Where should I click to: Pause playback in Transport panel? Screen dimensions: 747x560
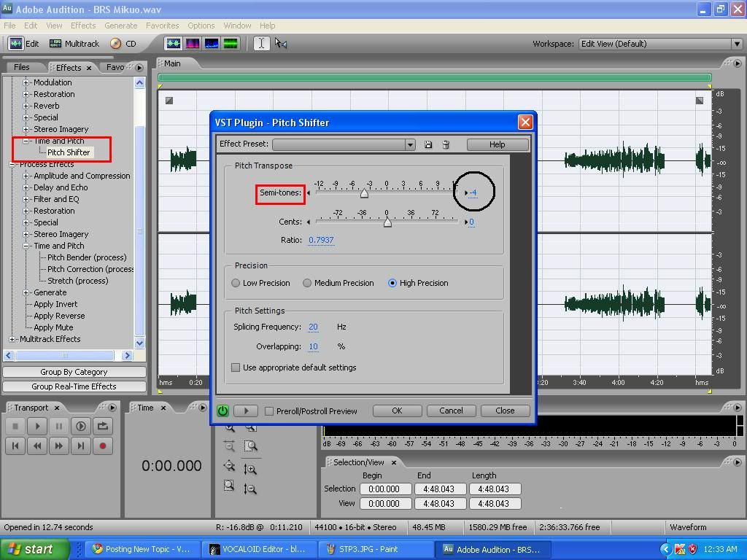tap(59, 426)
